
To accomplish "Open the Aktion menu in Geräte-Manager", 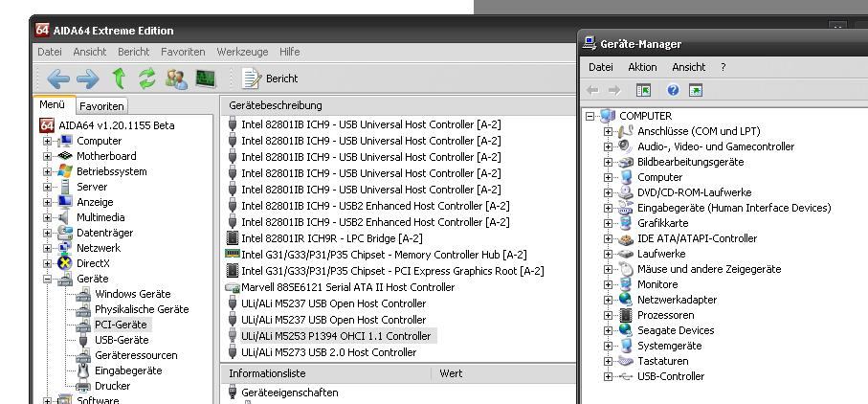I will 642,67.
